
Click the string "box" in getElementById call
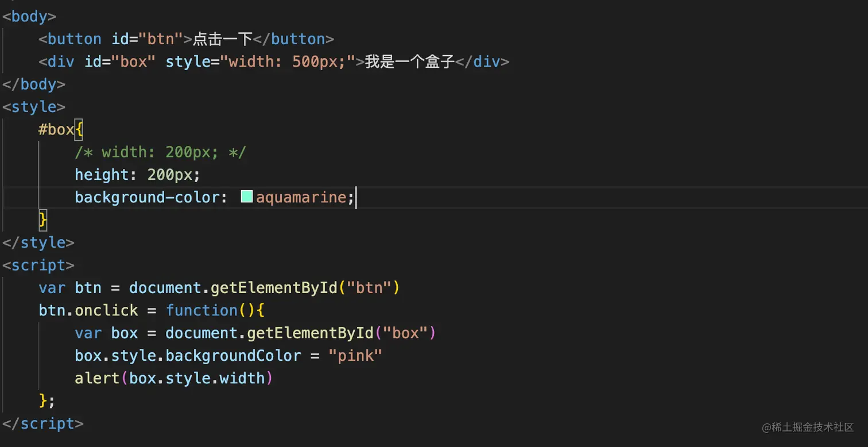coord(405,333)
